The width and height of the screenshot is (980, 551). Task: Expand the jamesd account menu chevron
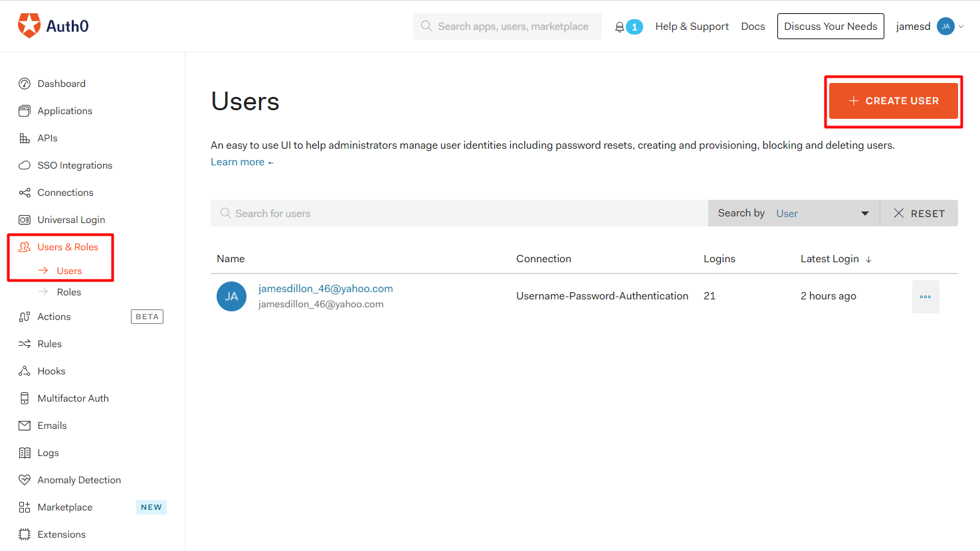[961, 27]
